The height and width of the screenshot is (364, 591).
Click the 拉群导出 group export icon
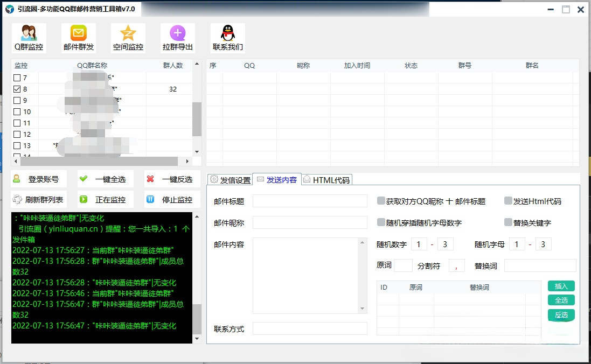pyautogui.click(x=177, y=38)
